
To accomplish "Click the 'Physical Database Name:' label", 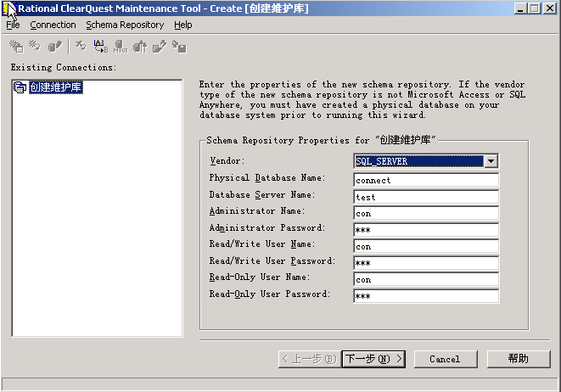I will point(266,178).
